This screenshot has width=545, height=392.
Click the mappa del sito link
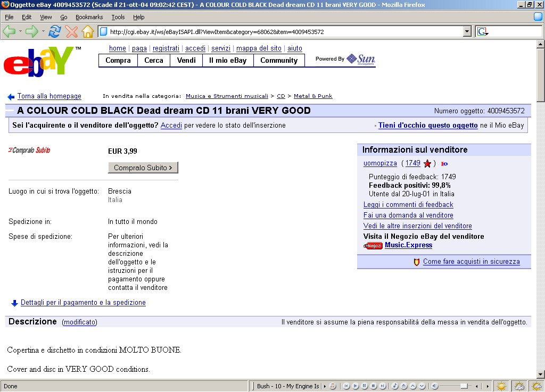click(259, 48)
